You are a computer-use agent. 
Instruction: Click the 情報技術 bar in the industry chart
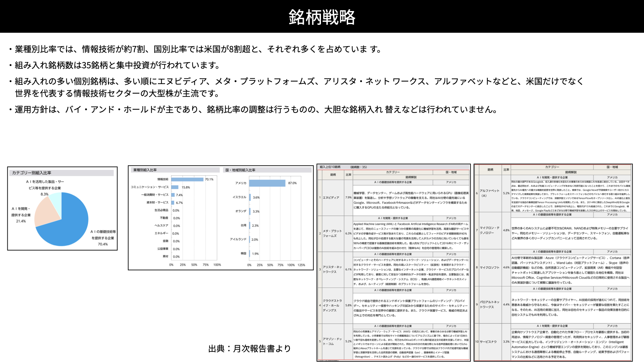[x=187, y=180]
